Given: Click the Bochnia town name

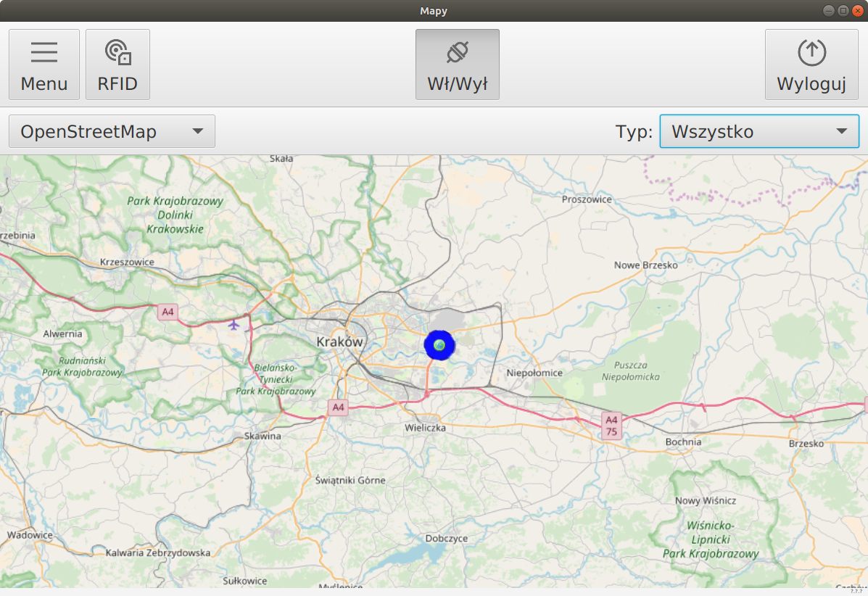Looking at the screenshot, I should coord(683,442).
